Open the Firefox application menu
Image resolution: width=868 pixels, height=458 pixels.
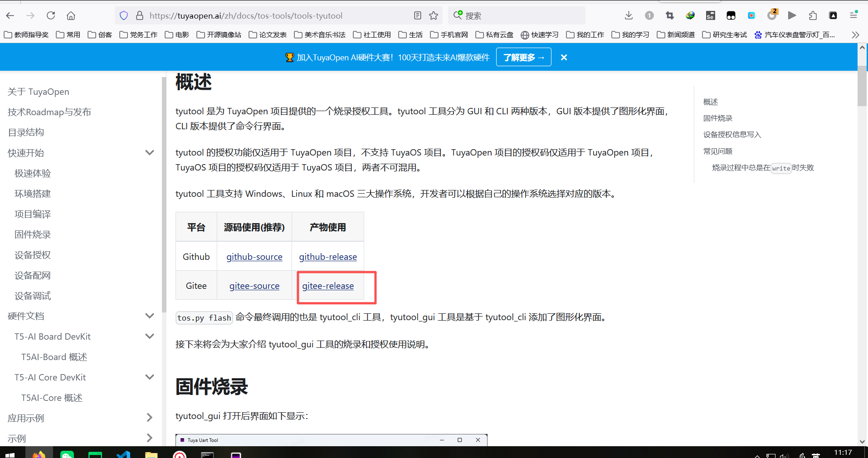(x=853, y=15)
